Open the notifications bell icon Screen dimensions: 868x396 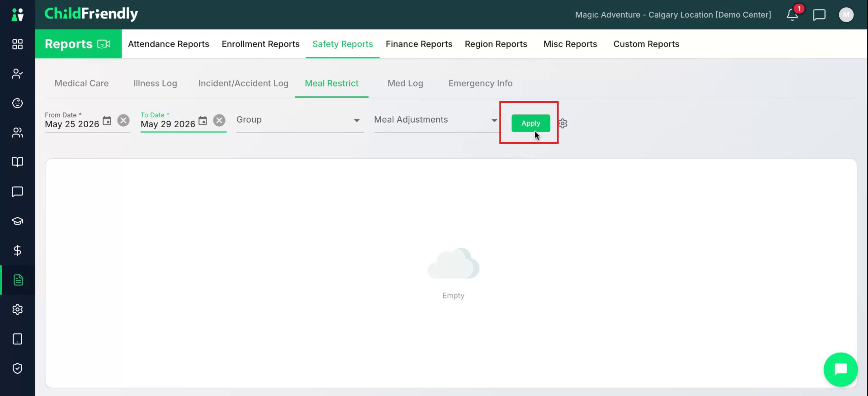(792, 15)
